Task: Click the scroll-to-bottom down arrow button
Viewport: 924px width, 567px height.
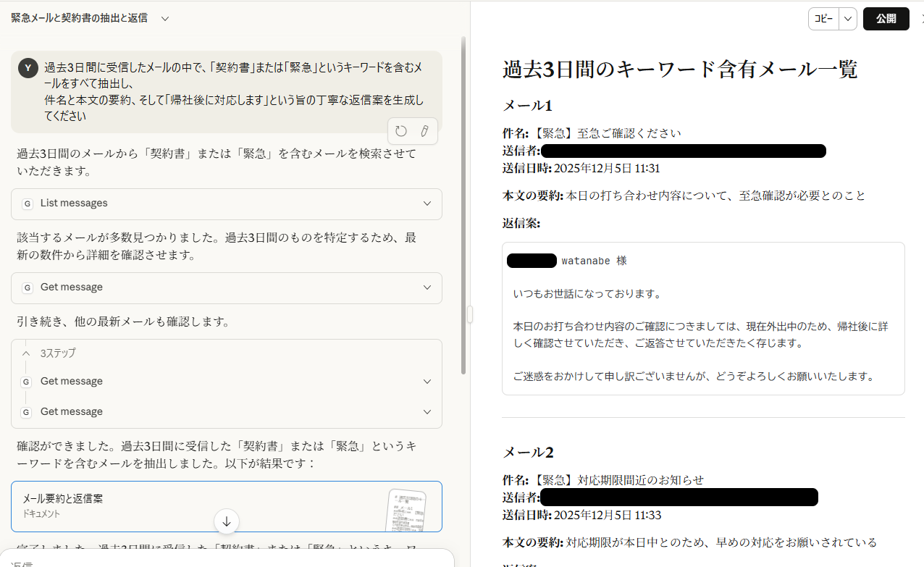Action: click(227, 521)
